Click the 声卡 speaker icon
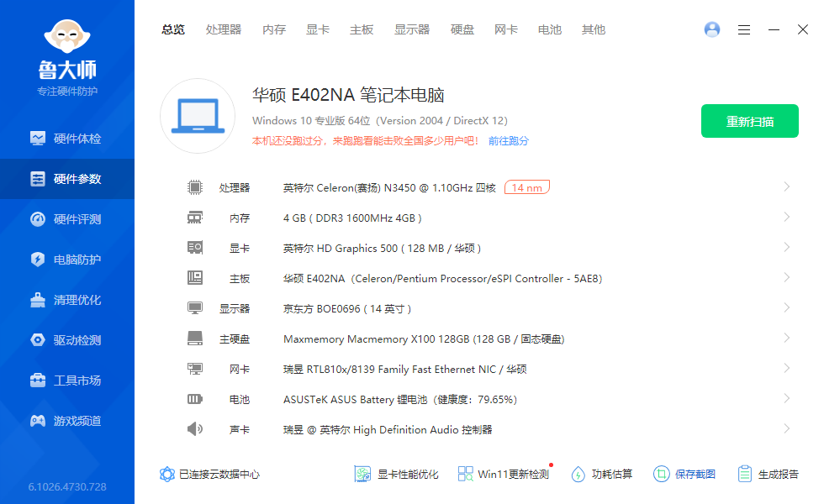The width and height of the screenshot is (824, 504). click(x=195, y=429)
